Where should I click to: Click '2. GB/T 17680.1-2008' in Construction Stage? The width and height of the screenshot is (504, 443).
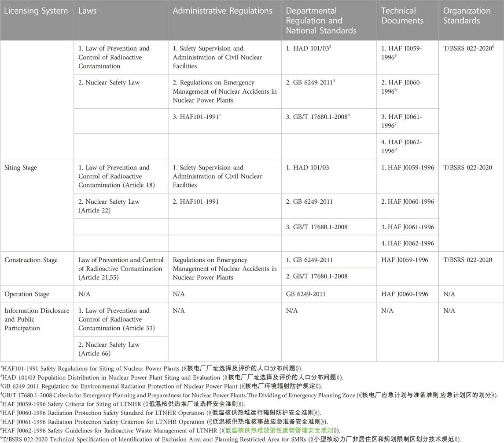316,276
